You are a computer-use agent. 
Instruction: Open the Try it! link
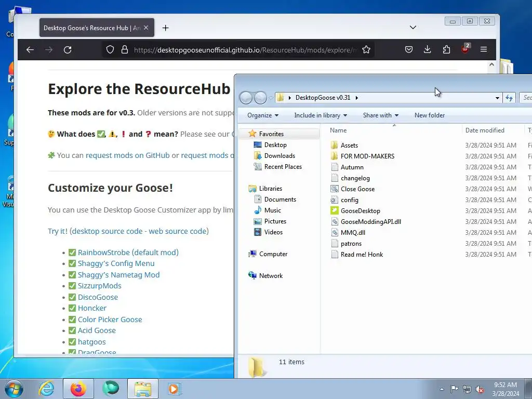point(58,231)
